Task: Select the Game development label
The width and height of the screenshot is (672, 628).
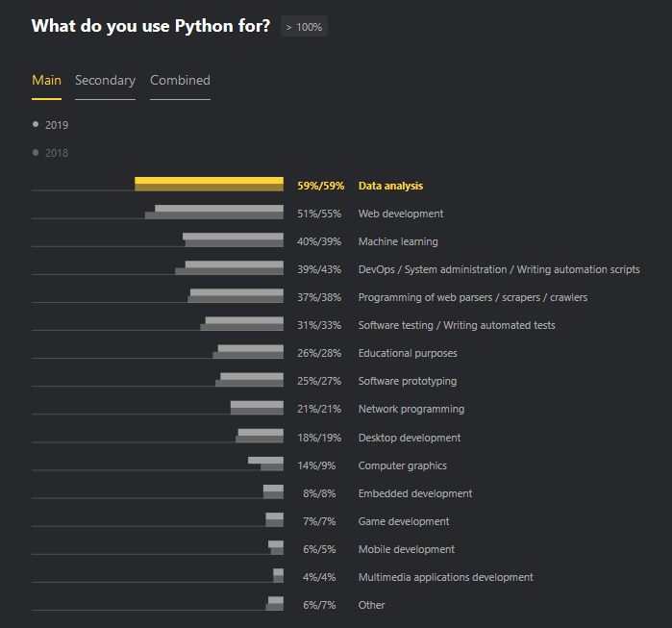Action: tap(403, 521)
